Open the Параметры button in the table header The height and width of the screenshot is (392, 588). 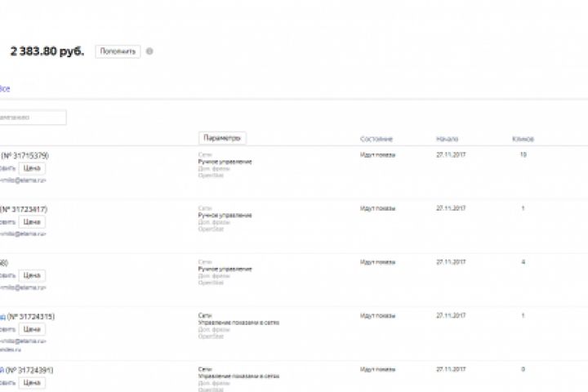[x=222, y=138]
